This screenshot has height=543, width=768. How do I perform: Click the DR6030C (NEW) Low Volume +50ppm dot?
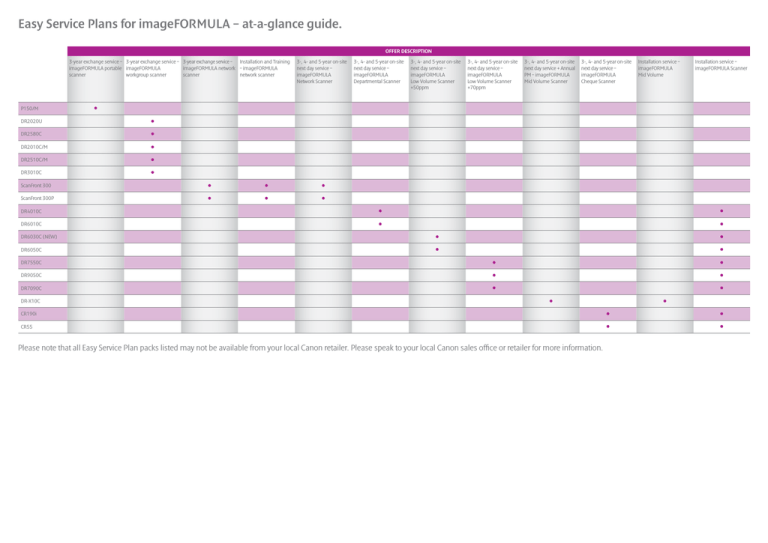coord(437,237)
